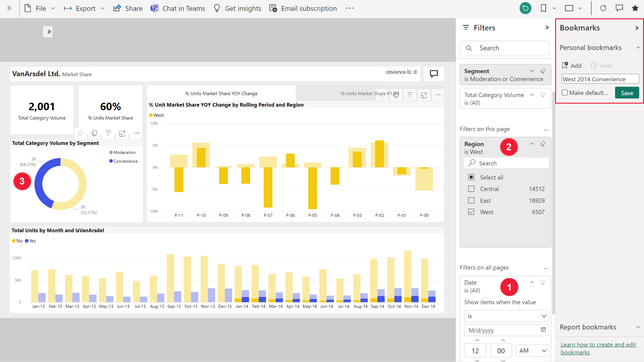Toggle West checkbox in Region filter
This screenshot has height=362, width=644.
[471, 212]
